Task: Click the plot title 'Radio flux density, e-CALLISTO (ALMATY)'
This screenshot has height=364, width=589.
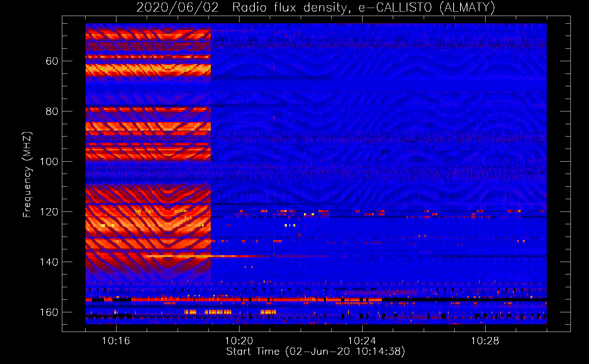Action: click(364, 8)
